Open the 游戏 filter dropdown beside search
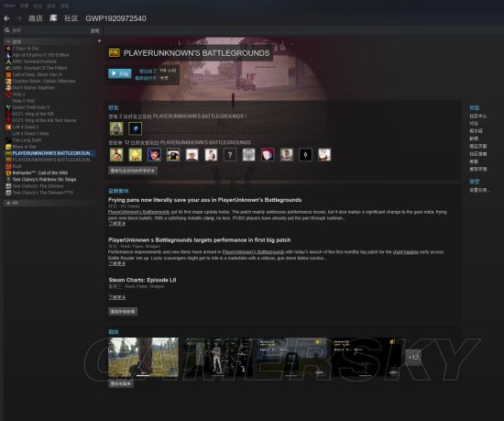This screenshot has height=421, width=504. pos(94,30)
